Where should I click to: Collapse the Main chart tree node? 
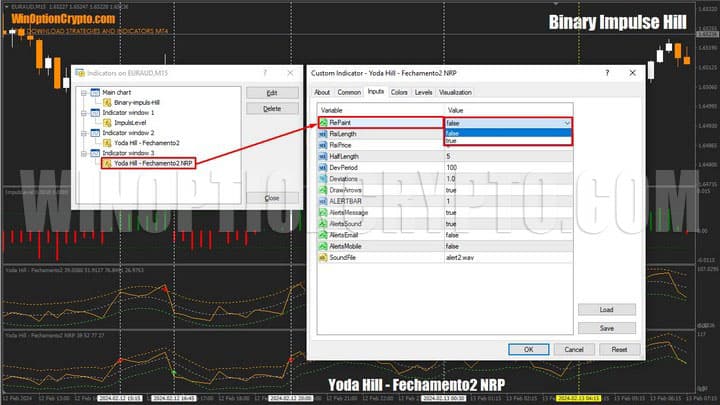[84, 93]
